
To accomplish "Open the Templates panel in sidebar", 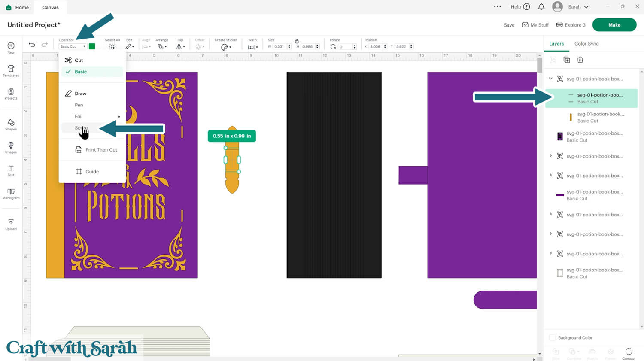I will 11,71.
